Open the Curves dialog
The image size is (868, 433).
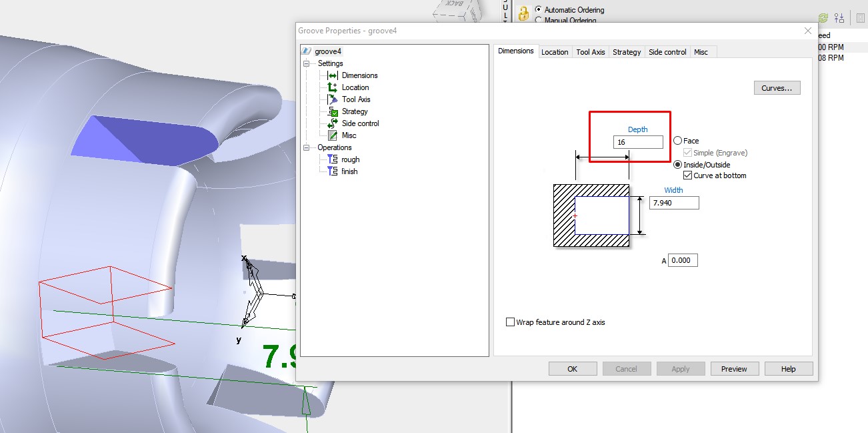[x=777, y=87]
